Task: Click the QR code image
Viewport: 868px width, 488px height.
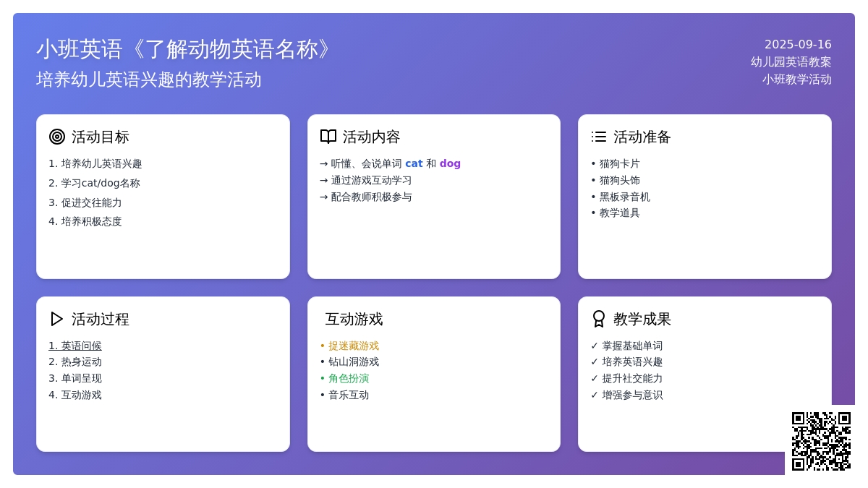Action: click(821, 441)
